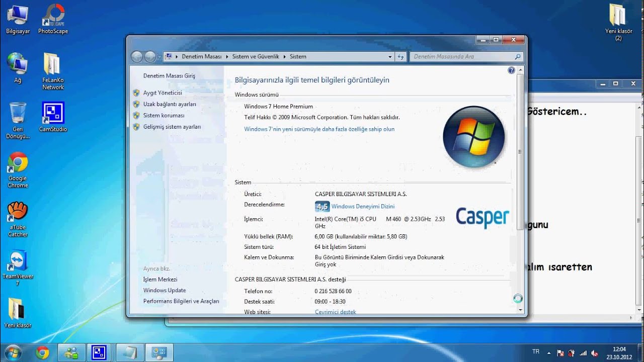Open the Yeni klasör (2) folder
644x362 pixels.
pyautogui.click(x=618, y=23)
